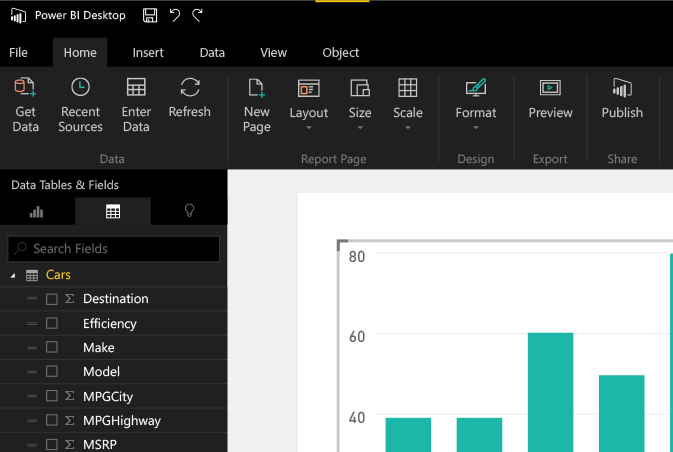Undo the last action

tap(175, 15)
